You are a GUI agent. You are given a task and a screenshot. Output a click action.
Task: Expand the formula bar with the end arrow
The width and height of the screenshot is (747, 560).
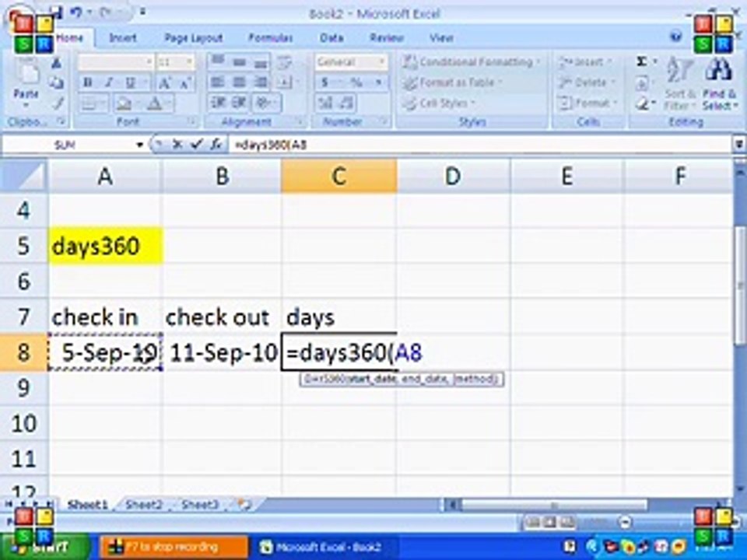point(739,145)
